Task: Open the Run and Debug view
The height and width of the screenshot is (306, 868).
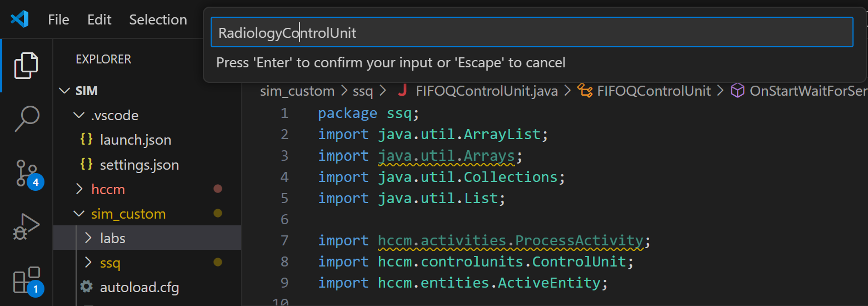Action: coord(26,227)
